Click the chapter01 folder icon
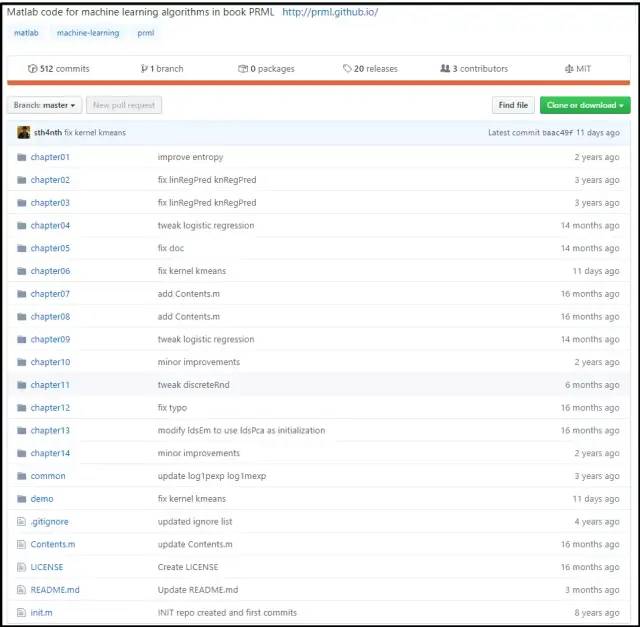This screenshot has width=640, height=627. coord(22,157)
